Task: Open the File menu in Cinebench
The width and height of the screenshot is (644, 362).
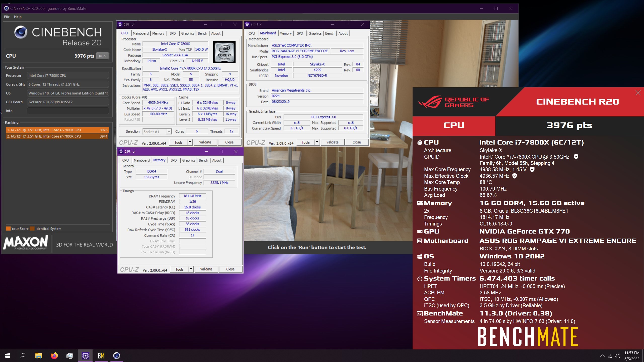Action: coord(7,17)
